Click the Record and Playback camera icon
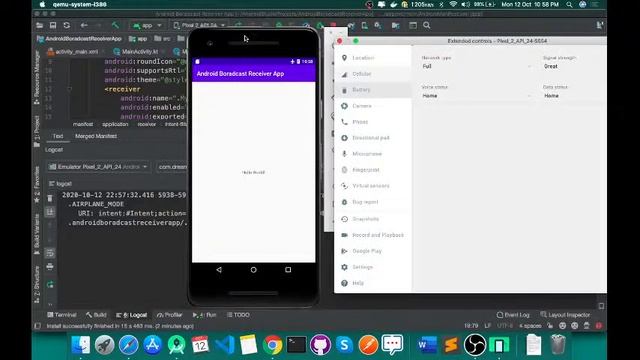Viewport: 640px width, 360px height. click(344, 235)
